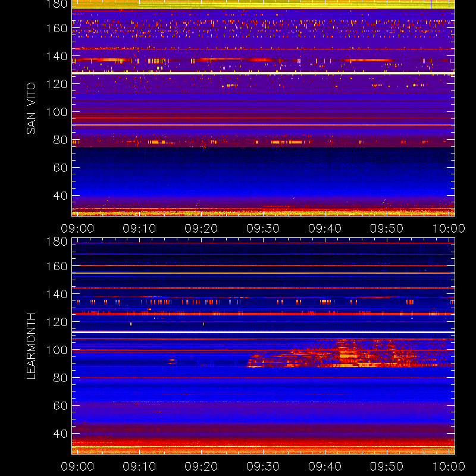This screenshot has height=476, width=476.
Task: Click the 09:10 time label below Learmonth plot
Action: [x=139, y=466]
